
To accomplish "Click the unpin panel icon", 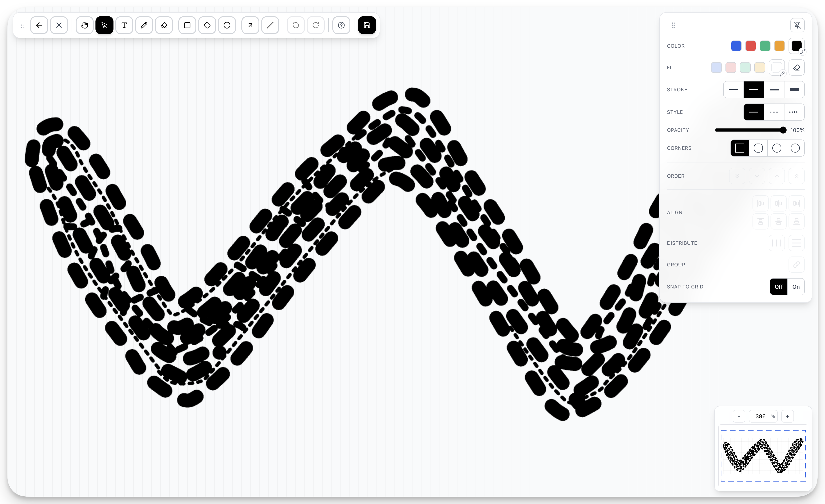I will click(797, 25).
